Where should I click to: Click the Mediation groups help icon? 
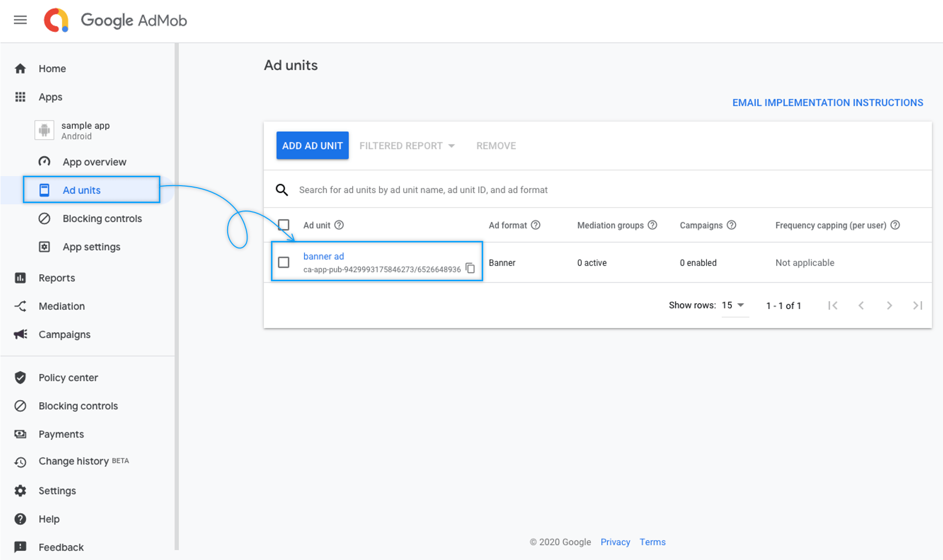(652, 225)
